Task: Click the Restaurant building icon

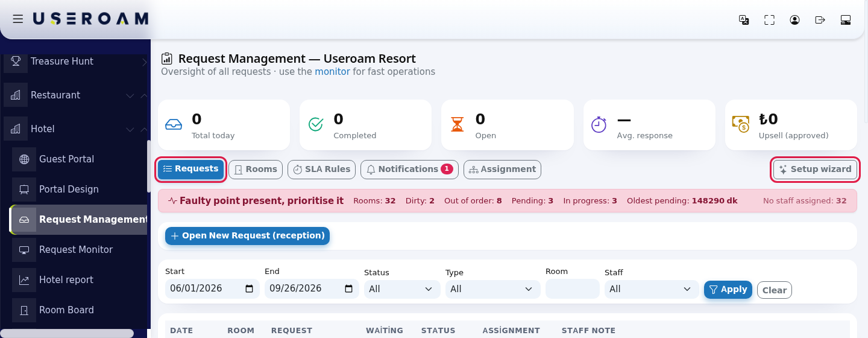Action: click(x=16, y=95)
